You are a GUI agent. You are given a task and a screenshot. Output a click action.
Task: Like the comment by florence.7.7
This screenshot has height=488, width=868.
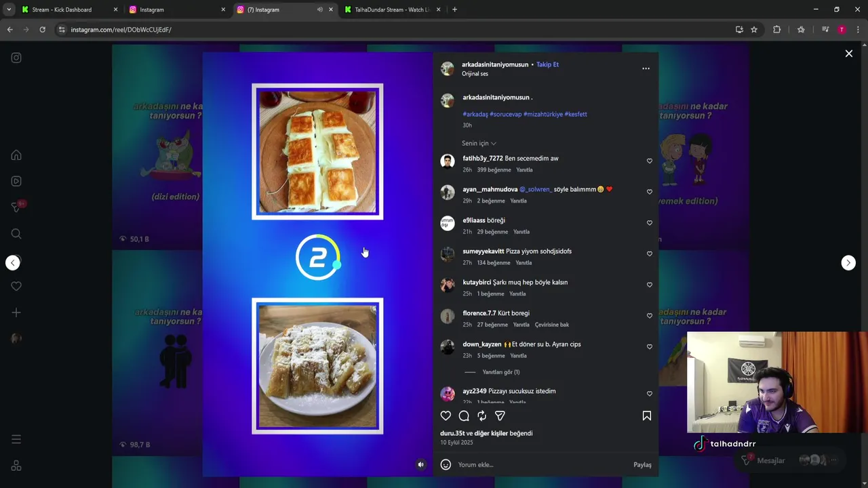pyautogui.click(x=649, y=316)
